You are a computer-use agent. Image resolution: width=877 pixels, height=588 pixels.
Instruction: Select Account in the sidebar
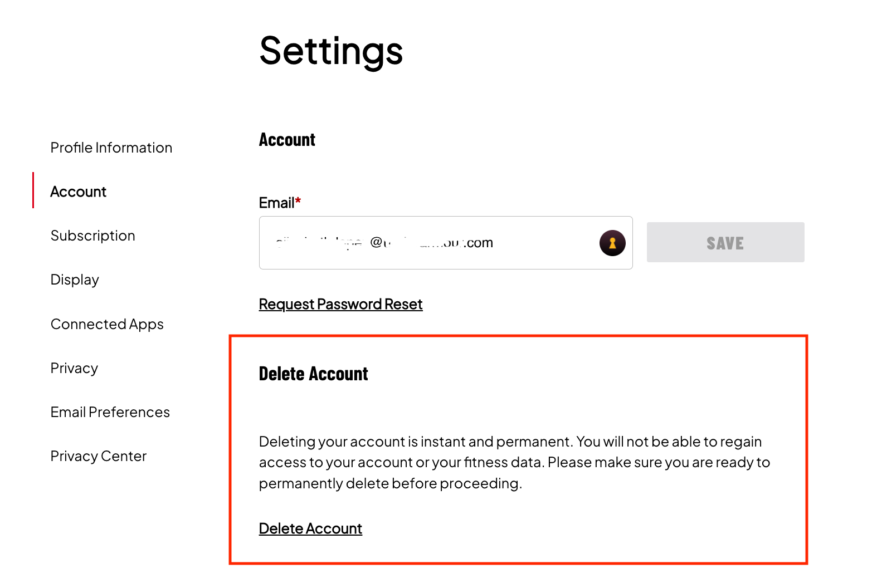79,192
